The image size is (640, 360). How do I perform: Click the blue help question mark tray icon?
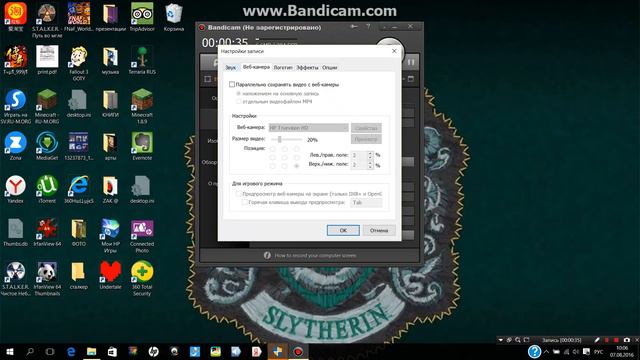click(x=534, y=351)
